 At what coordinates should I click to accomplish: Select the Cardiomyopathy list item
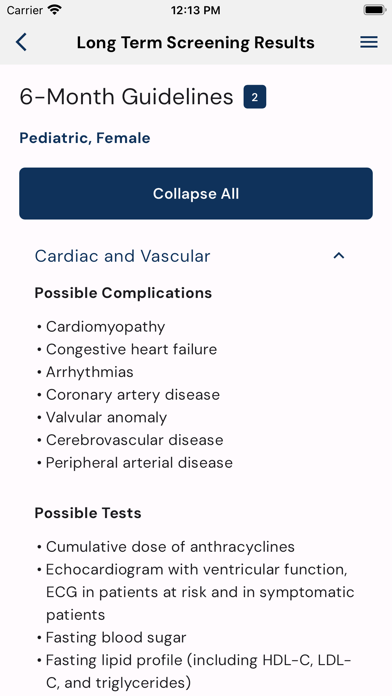106,327
